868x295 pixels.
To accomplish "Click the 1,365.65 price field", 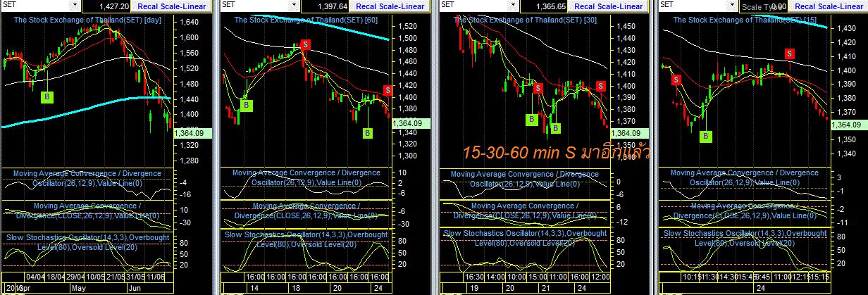I will coord(545,6).
